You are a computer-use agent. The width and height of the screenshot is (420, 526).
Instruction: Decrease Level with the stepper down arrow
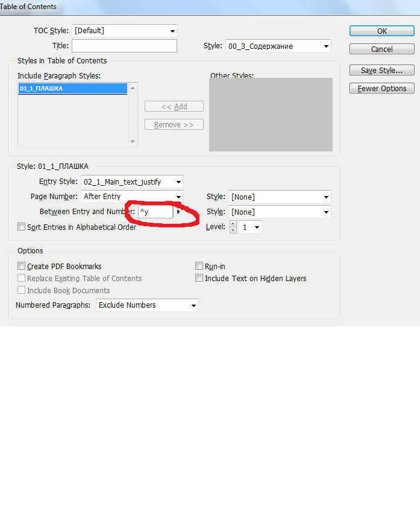click(x=233, y=230)
